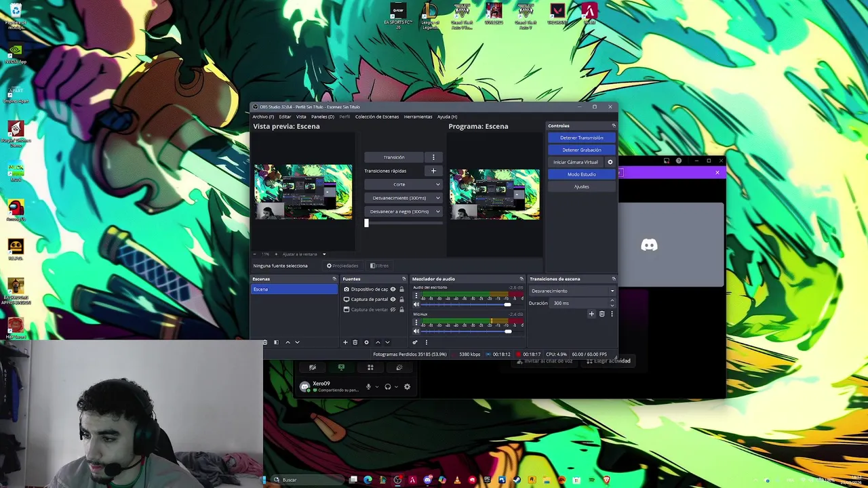Pop out Transiciones de escena dock
This screenshot has height=488, width=868.
614,279
